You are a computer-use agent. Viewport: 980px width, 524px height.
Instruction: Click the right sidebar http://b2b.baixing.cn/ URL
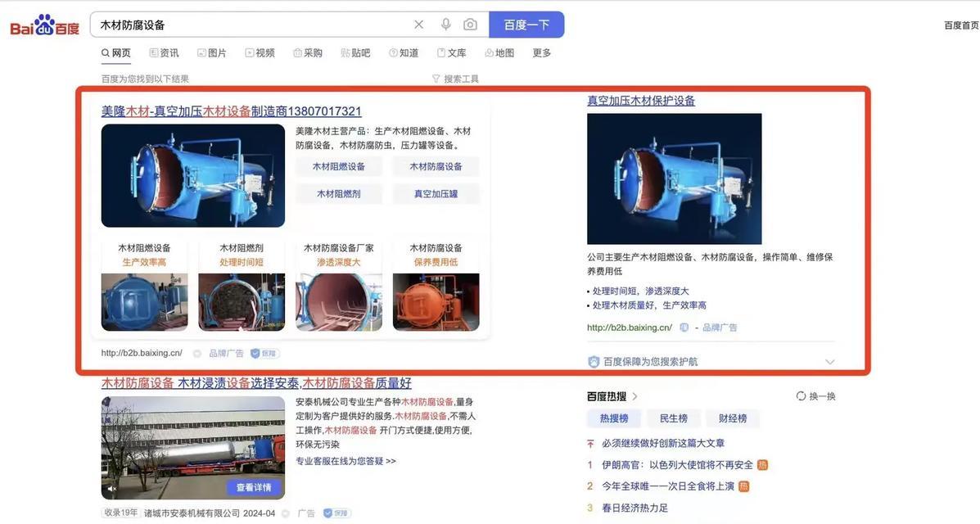pos(630,327)
